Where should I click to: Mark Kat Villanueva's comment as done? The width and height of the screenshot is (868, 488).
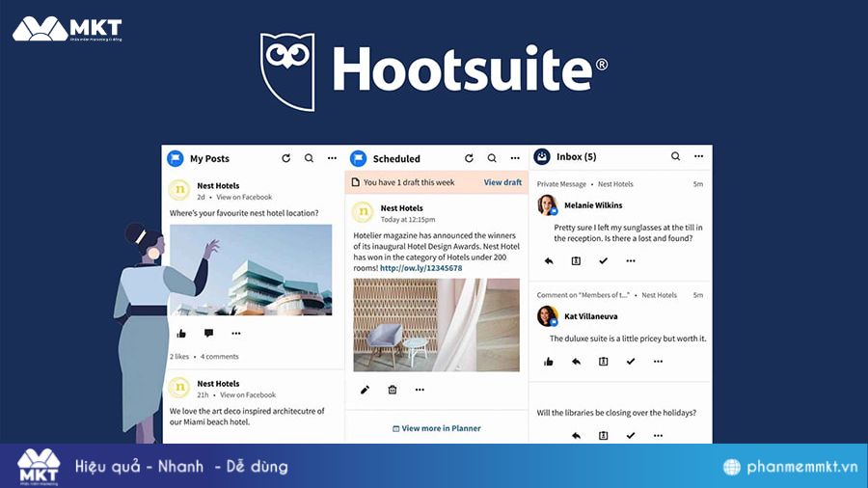click(x=631, y=362)
